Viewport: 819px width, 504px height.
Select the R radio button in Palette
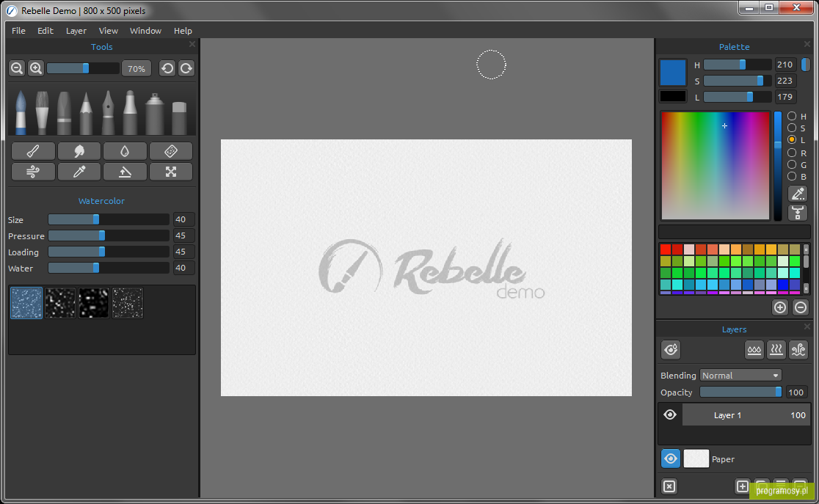coord(792,153)
